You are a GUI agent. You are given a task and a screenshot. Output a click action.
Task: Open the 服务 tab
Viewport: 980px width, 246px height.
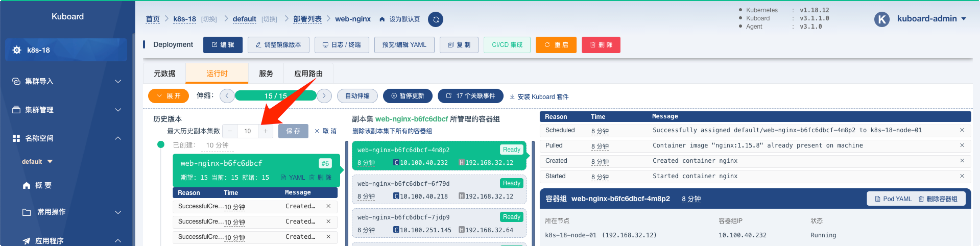266,73
